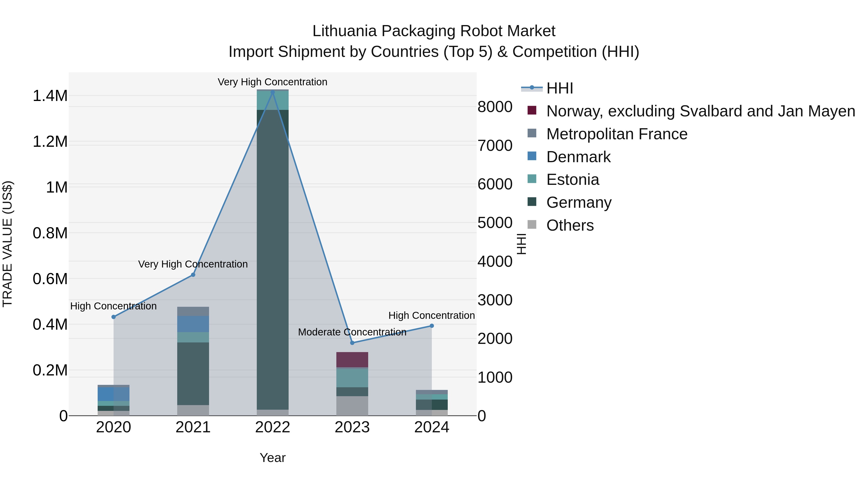Click the 2023 x-axis tick label
This screenshot has width=868, height=488.
coord(352,427)
